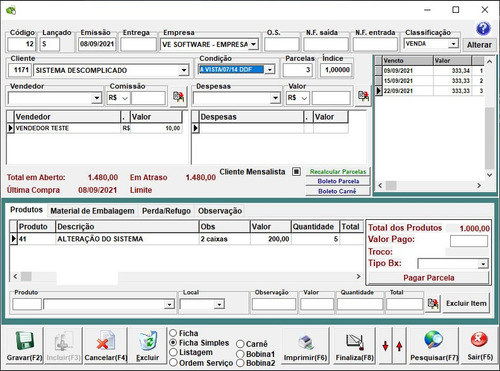Click the Emissão date 08/09/2021 field

coord(97,44)
